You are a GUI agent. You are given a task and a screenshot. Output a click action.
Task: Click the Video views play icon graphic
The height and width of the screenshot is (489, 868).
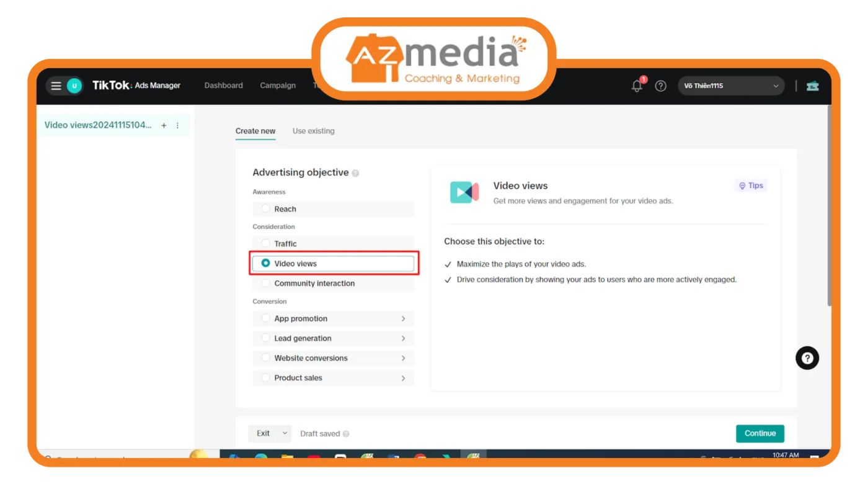464,192
